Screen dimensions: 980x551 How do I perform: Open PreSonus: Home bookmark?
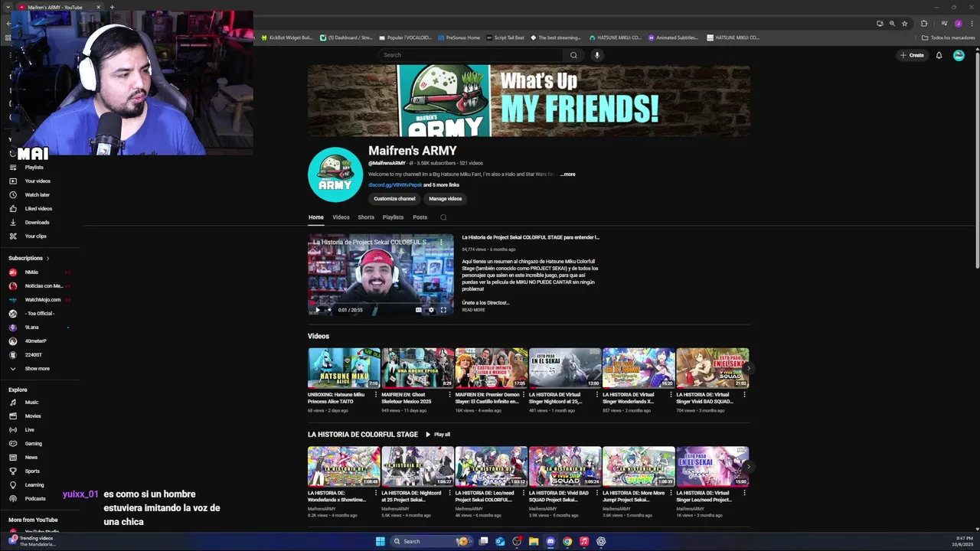[x=459, y=37]
